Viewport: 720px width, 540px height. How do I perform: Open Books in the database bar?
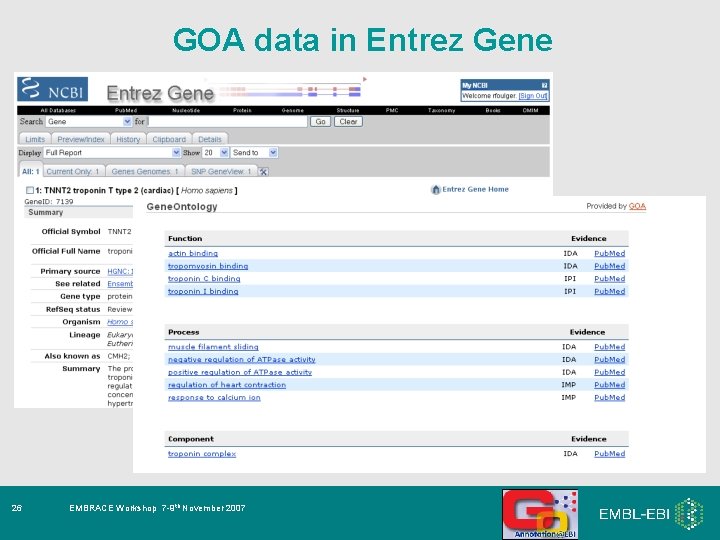pyautogui.click(x=493, y=110)
